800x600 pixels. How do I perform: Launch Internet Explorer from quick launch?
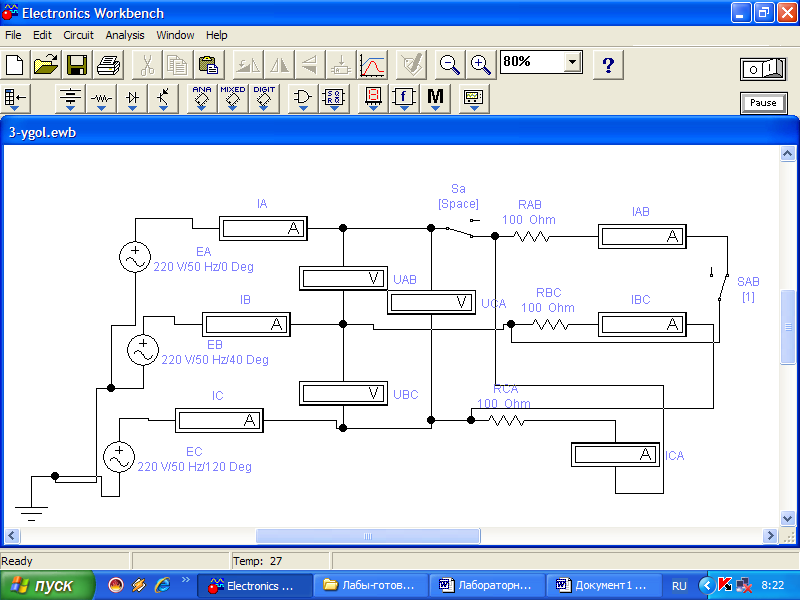[163, 585]
